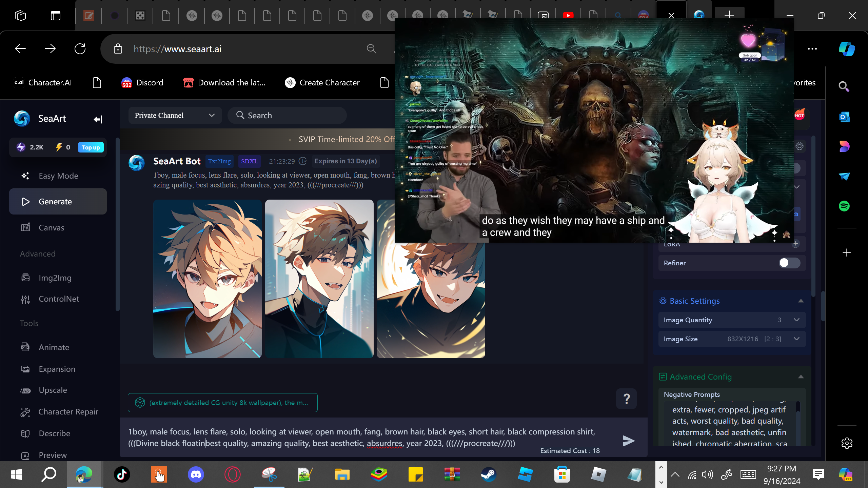Open the Preview tool

pyautogui.click(x=58, y=455)
